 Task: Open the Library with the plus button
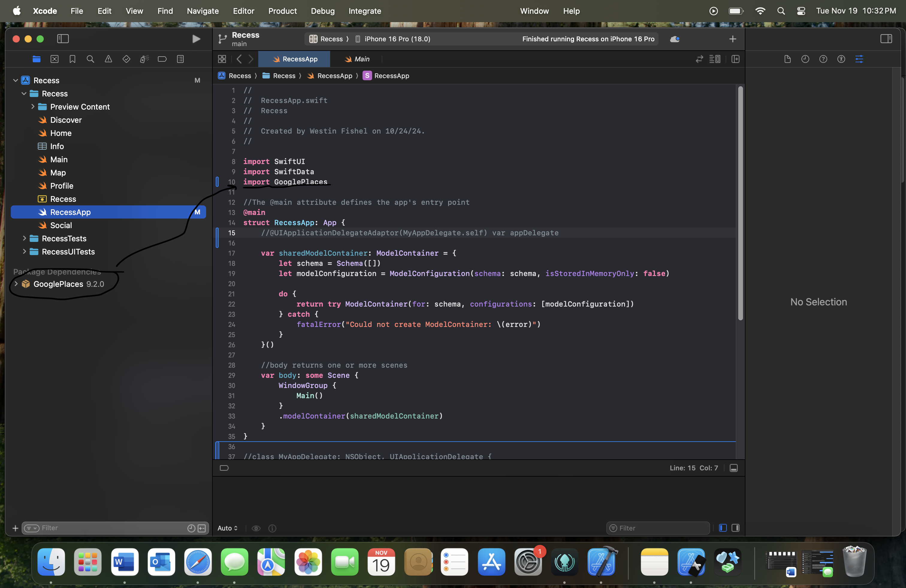click(733, 39)
